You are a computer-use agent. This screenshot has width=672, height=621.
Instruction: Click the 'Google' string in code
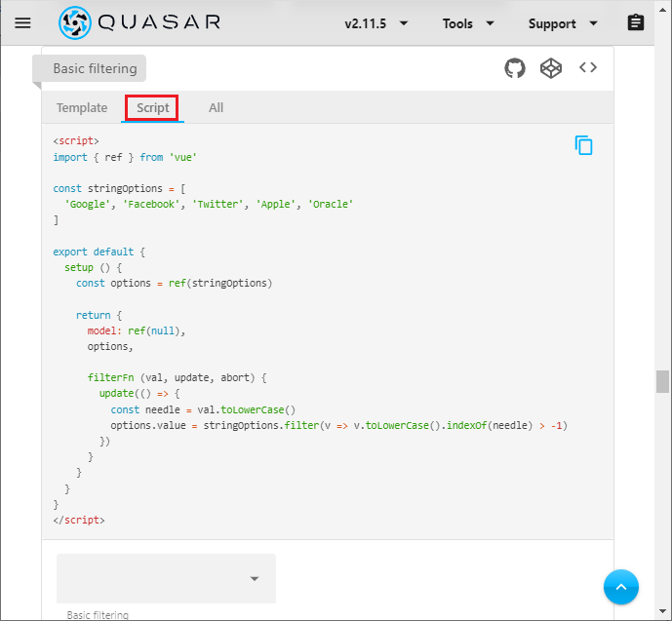click(x=88, y=205)
